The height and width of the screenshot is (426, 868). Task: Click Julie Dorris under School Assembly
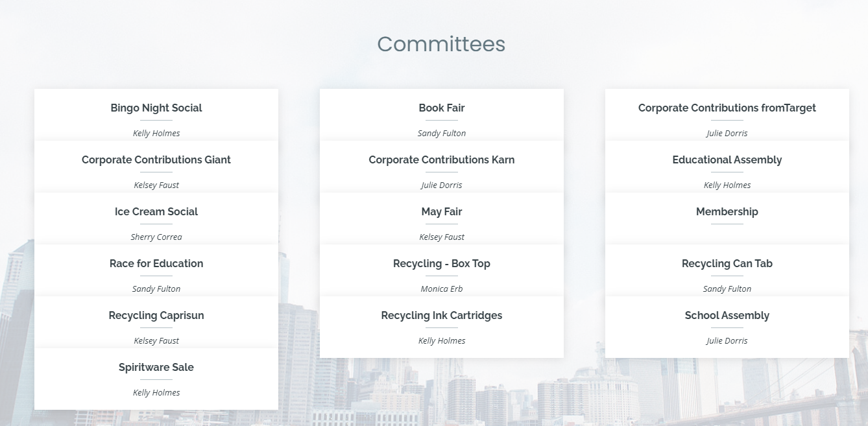pyautogui.click(x=727, y=340)
